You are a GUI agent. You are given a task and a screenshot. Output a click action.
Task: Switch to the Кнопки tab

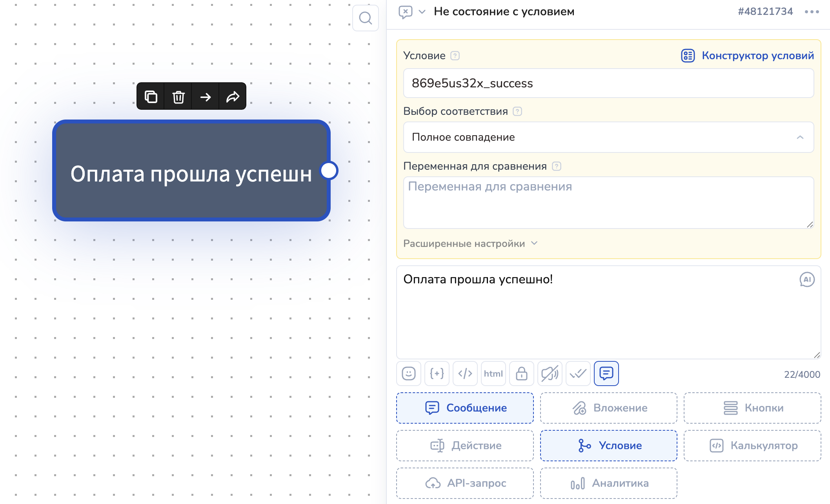click(x=752, y=408)
